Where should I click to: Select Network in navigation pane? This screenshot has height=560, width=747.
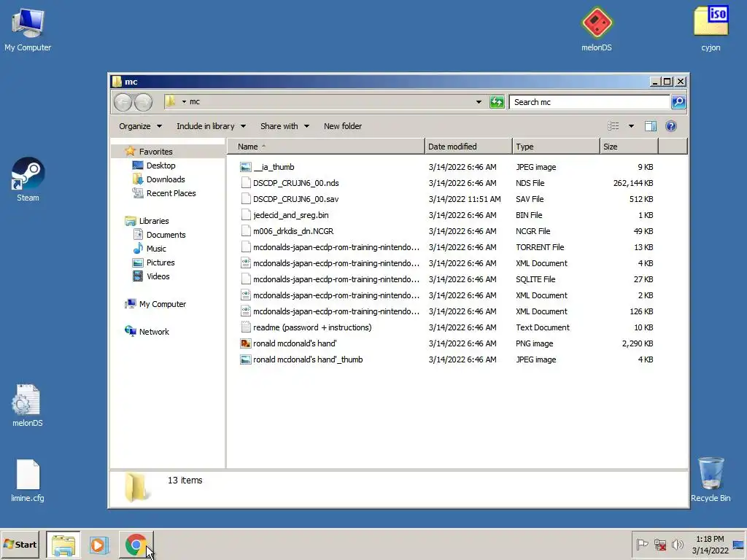coord(154,332)
